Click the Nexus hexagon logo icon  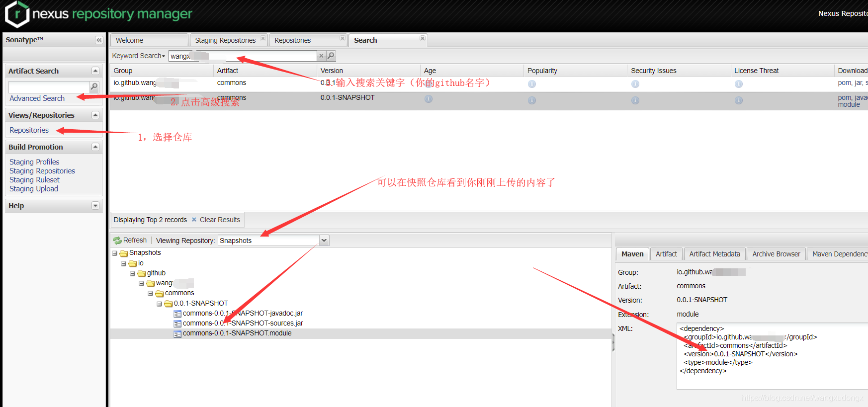pyautogui.click(x=17, y=14)
